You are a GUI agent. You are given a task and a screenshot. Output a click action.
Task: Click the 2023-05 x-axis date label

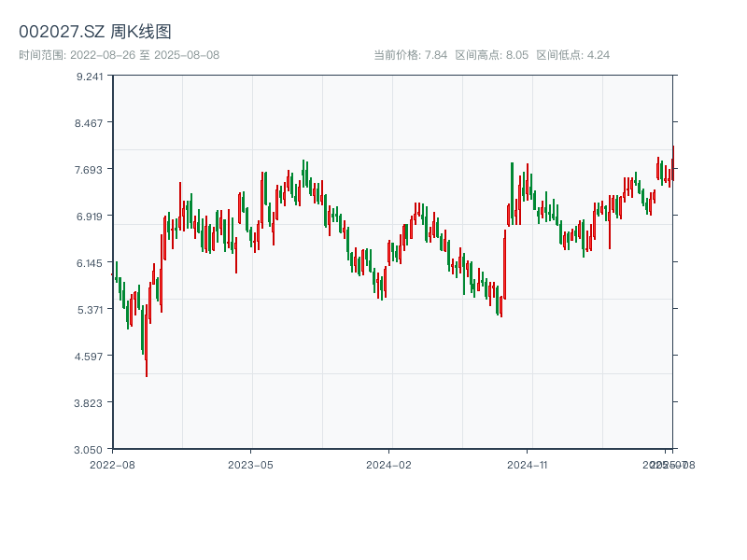[251, 464]
